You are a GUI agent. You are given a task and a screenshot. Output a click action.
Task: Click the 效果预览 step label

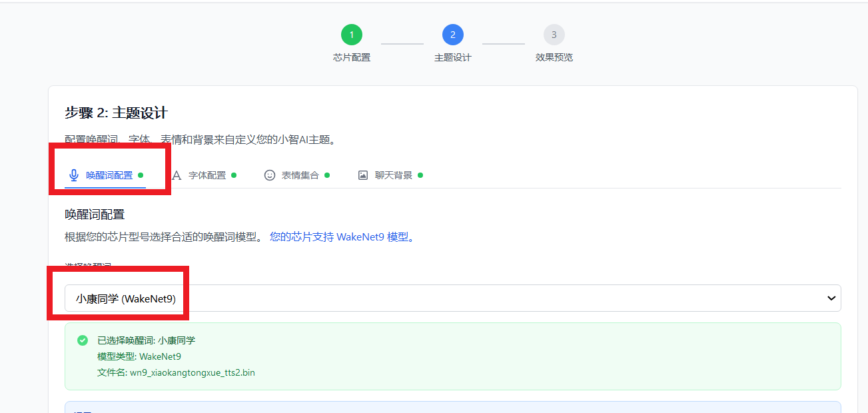[x=554, y=57]
